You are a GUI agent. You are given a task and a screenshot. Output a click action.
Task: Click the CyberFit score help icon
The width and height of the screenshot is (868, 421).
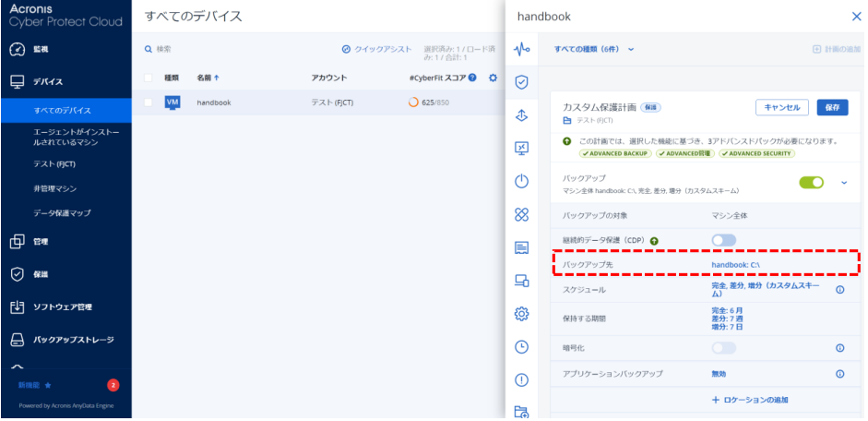(473, 78)
